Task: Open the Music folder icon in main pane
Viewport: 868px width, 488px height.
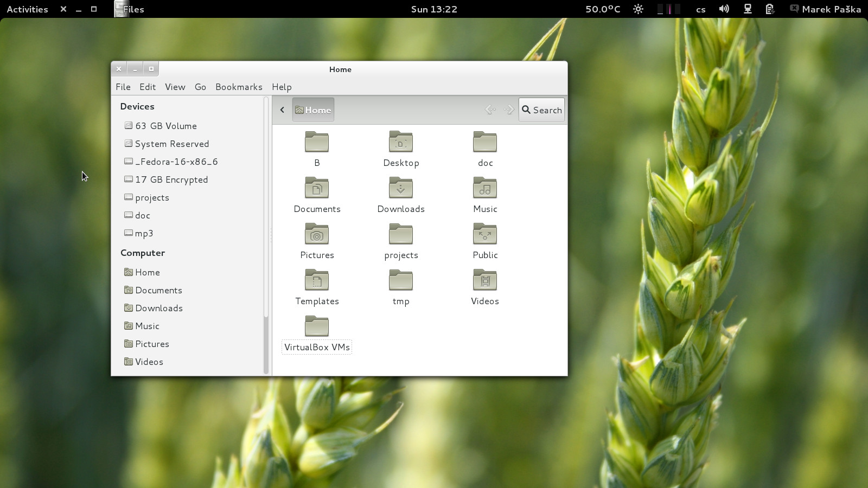Action: (485, 188)
